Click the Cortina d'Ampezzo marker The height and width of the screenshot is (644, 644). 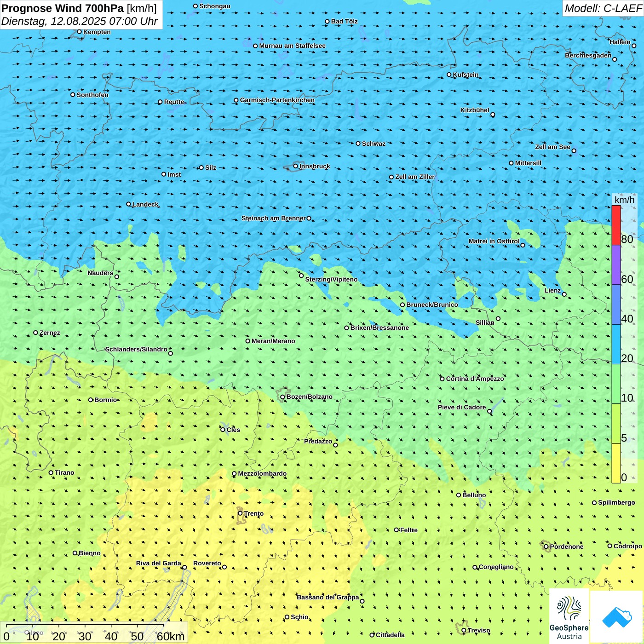[x=442, y=379]
